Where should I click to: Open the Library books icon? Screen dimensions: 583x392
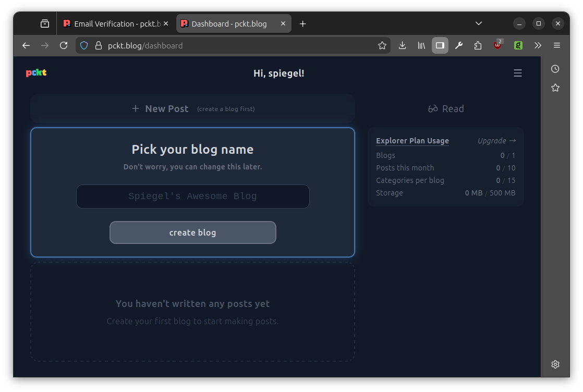(x=421, y=45)
